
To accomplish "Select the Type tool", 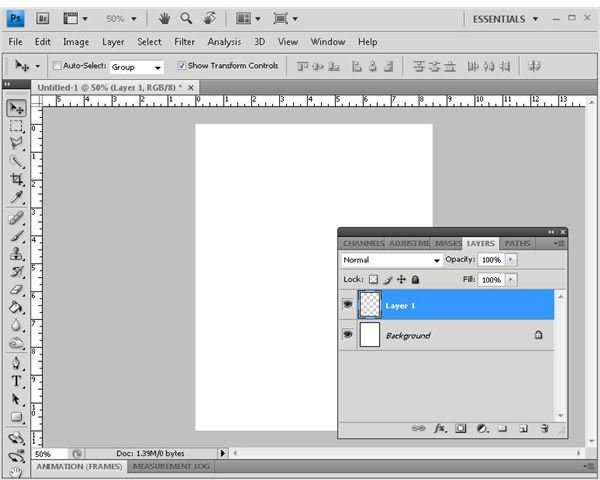I will tap(16, 381).
